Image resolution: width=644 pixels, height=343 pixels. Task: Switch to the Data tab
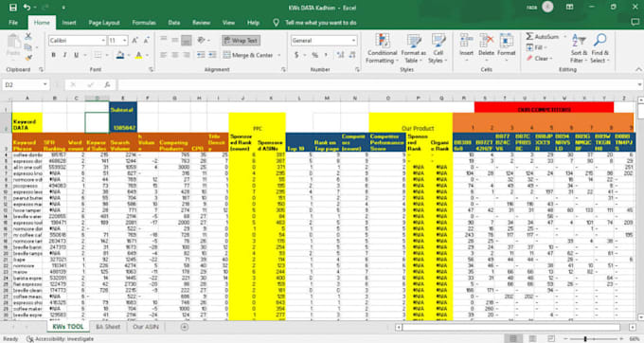(173, 23)
